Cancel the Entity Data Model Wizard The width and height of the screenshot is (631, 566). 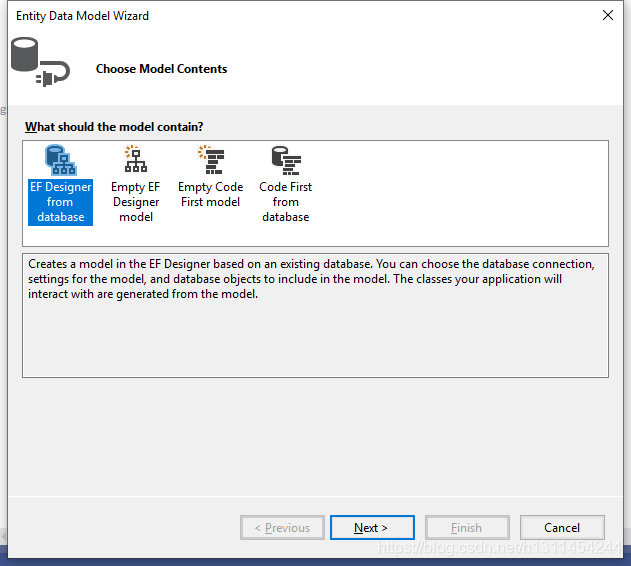pyautogui.click(x=562, y=527)
